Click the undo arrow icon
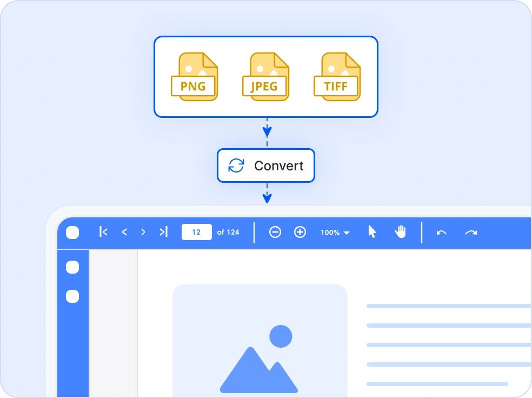The width and height of the screenshot is (532, 398). point(441,232)
